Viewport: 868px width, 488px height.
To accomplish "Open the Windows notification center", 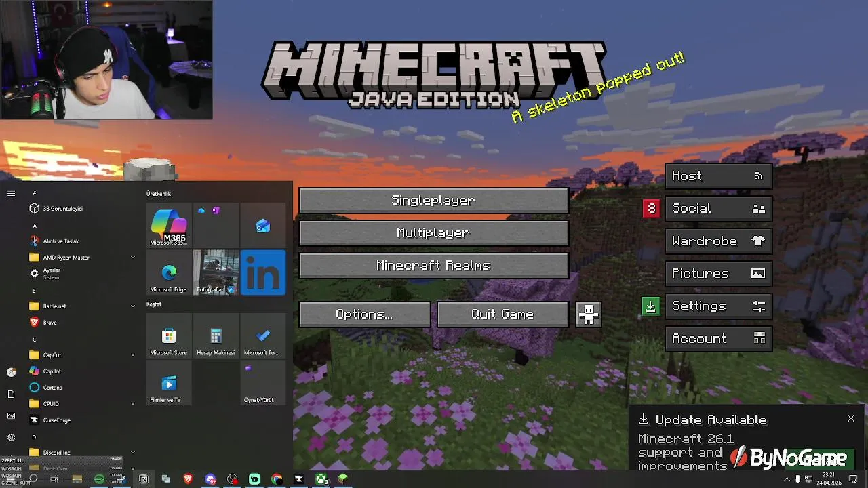I will click(853, 479).
